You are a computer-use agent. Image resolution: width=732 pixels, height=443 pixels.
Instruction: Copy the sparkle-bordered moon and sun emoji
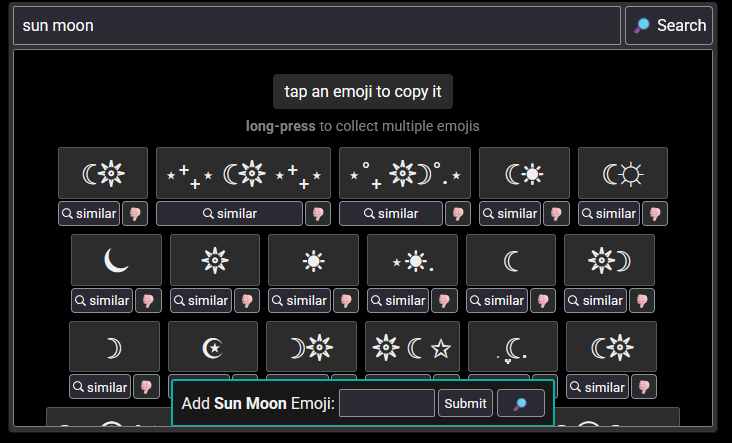(x=243, y=173)
